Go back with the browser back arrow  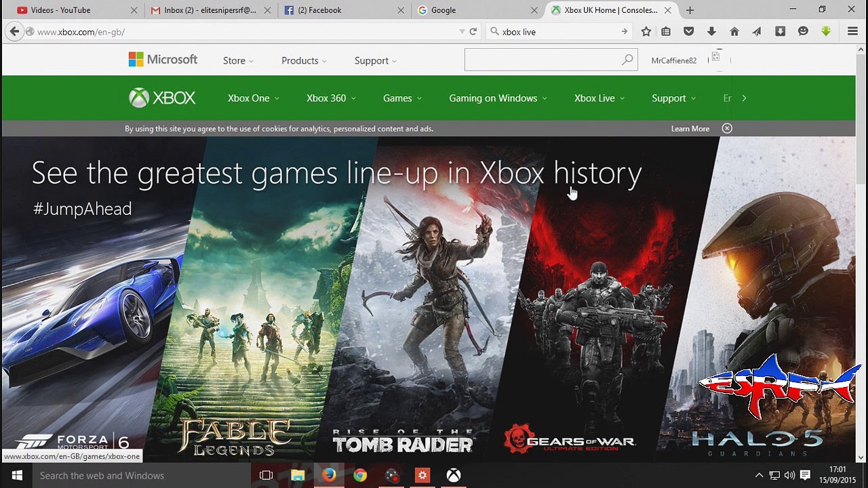[14, 31]
